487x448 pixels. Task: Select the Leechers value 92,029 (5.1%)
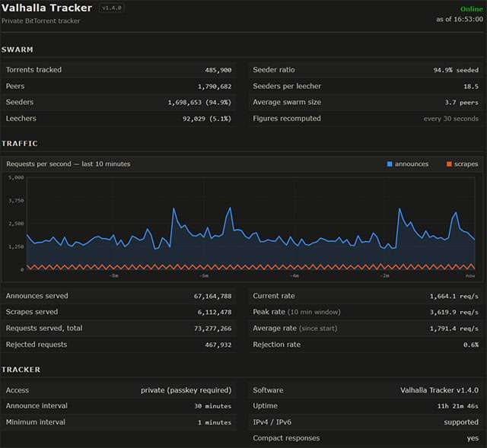click(207, 119)
